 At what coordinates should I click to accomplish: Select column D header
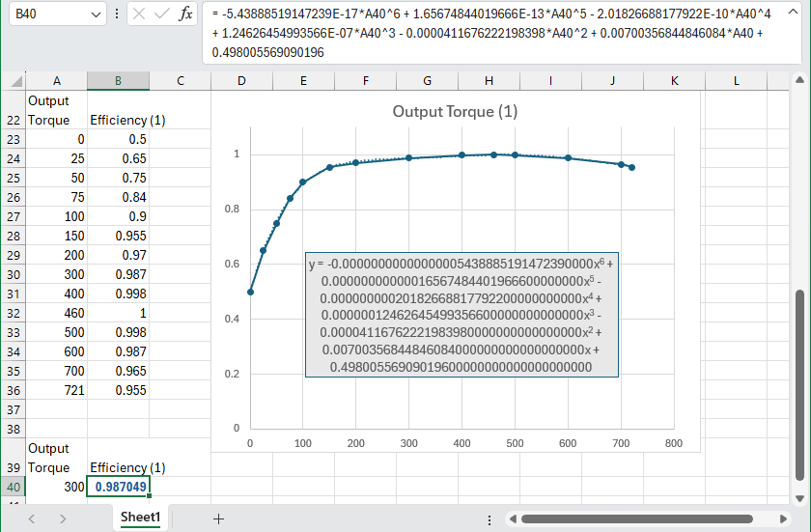coord(241,81)
